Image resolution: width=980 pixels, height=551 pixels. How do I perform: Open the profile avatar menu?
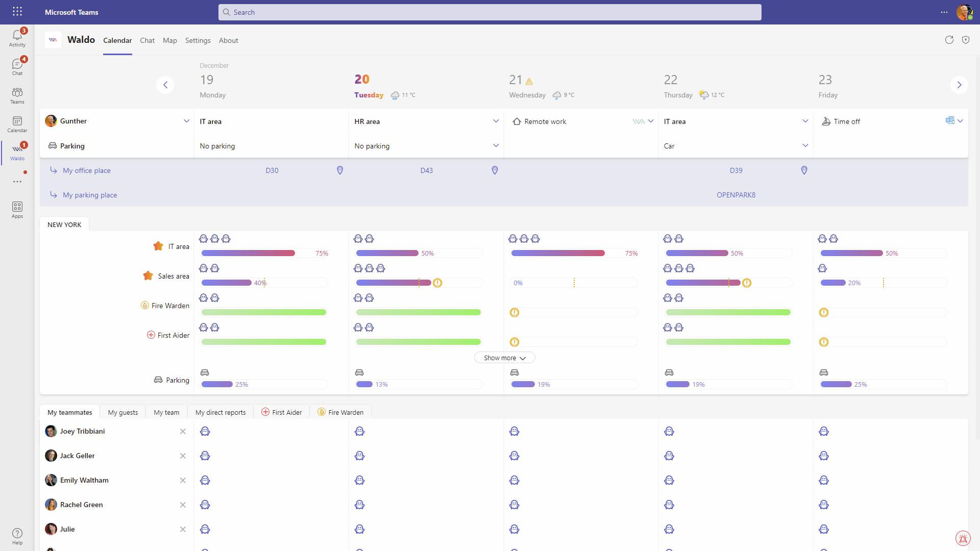pyautogui.click(x=964, y=12)
